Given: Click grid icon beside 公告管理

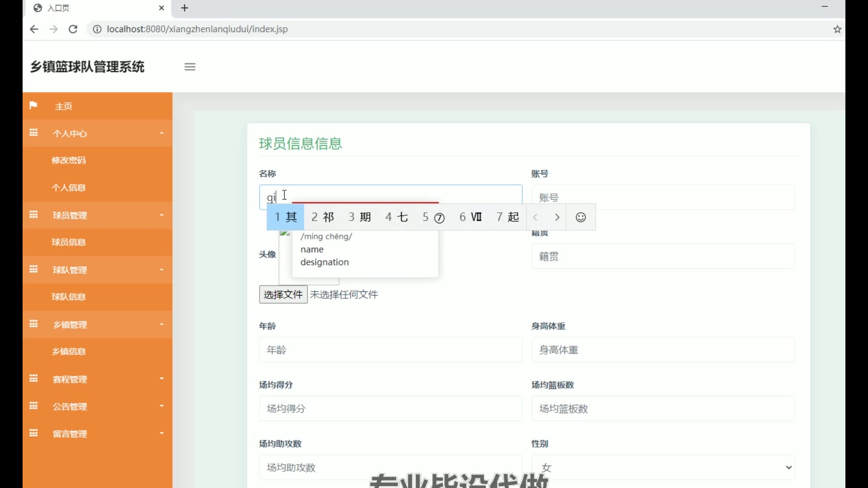Looking at the screenshot, I should point(33,406).
